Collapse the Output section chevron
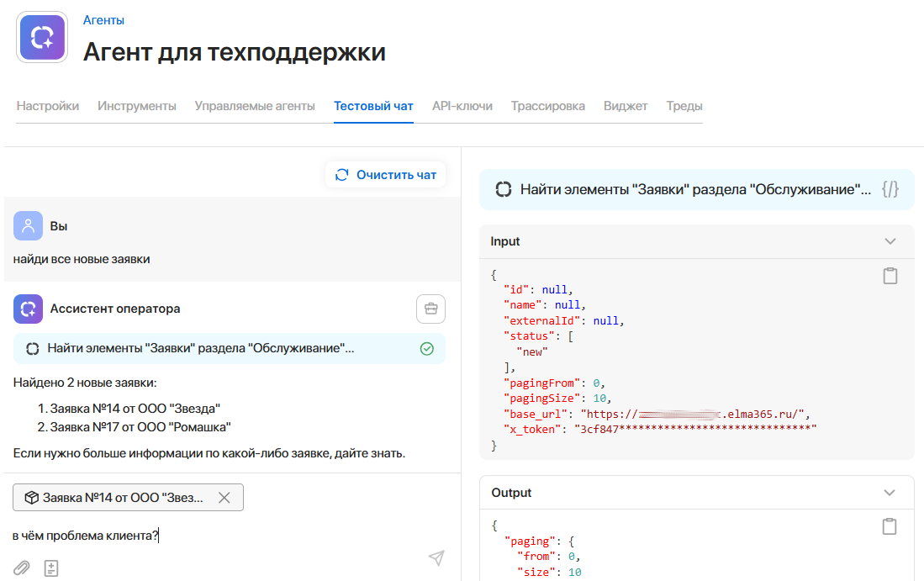Image resolution: width=924 pixels, height=581 pixels. [x=890, y=493]
